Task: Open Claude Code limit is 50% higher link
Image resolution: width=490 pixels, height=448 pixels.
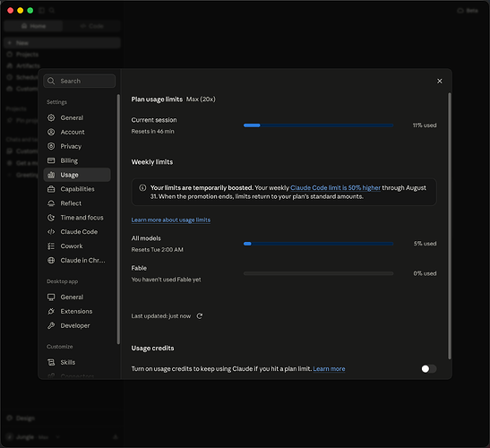Action: [x=335, y=188]
